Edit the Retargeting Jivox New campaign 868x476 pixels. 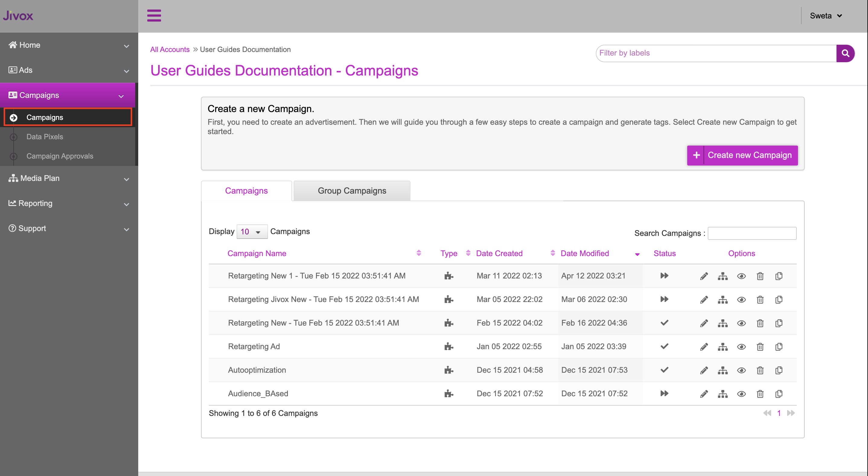[x=704, y=300]
